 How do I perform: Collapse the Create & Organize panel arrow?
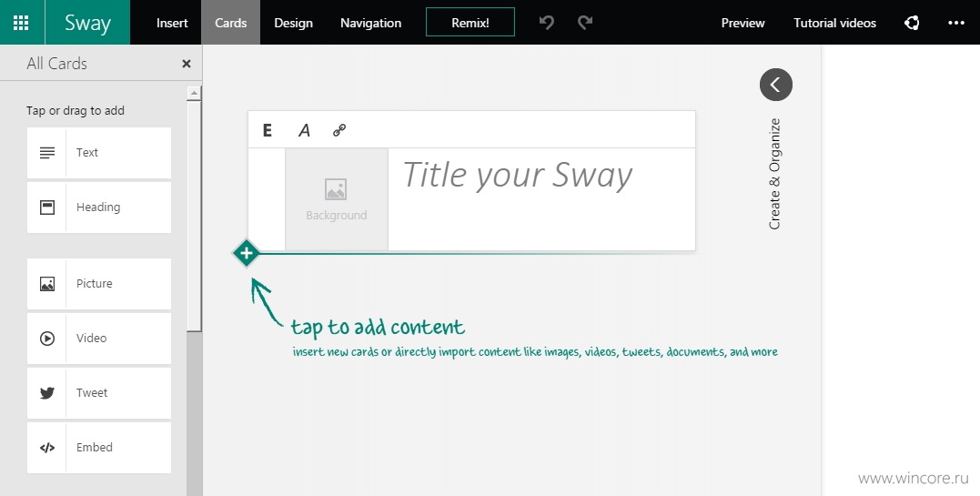pos(775,85)
